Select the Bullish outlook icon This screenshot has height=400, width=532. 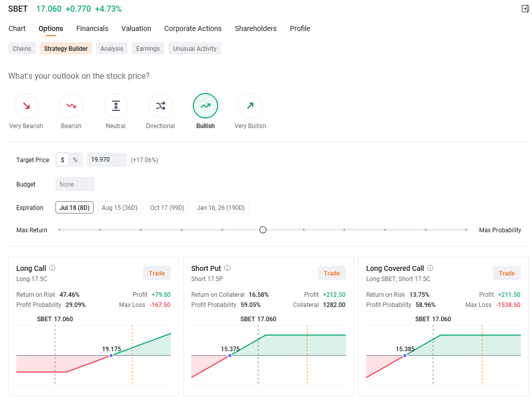[205, 106]
